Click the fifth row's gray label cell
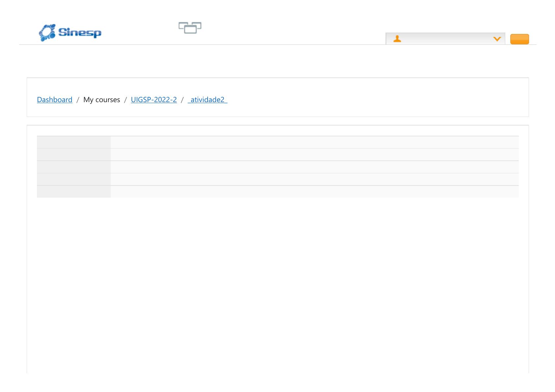This screenshot has width=555, height=392. [73, 192]
